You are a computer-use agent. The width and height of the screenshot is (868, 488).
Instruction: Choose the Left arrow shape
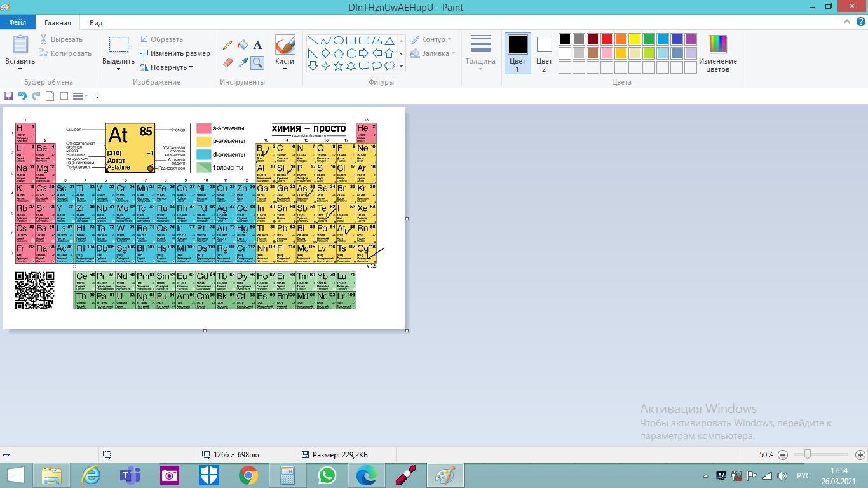click(377, 53)
